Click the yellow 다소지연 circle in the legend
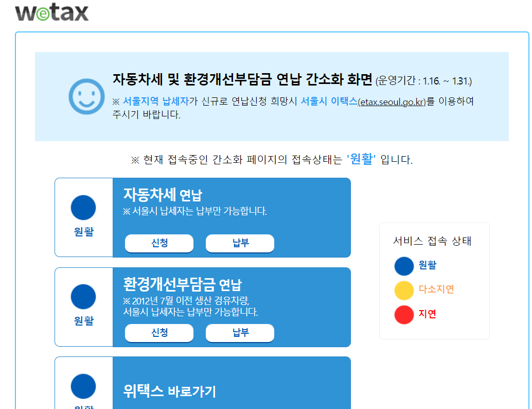 (x=404, y=291)
